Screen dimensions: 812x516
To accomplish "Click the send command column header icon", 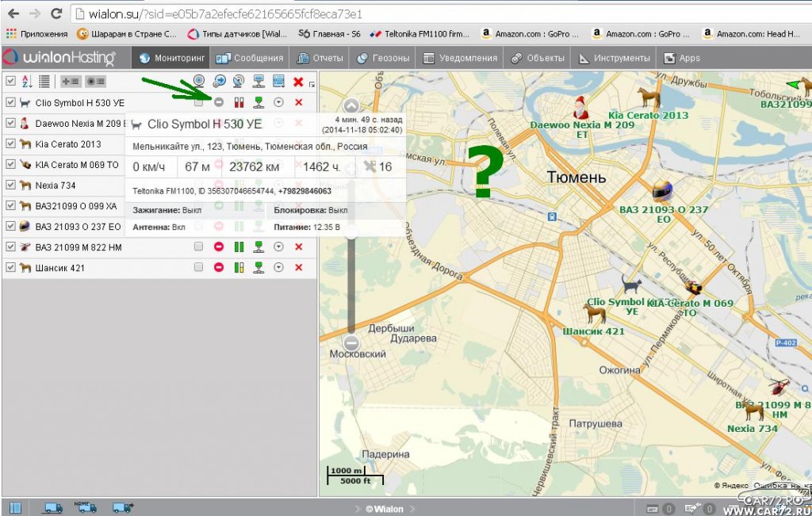I will click(259, 81).
